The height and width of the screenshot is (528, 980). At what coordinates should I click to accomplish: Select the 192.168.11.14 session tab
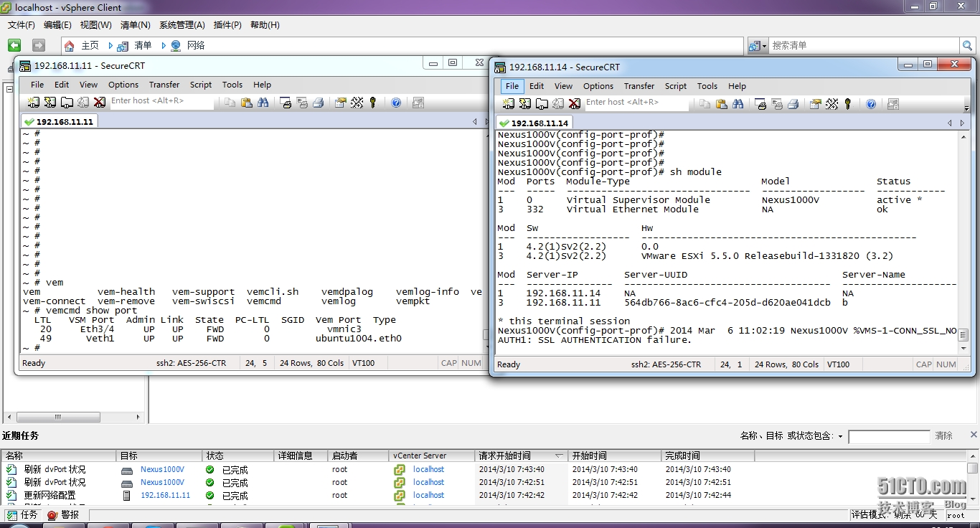coord(534,123)
